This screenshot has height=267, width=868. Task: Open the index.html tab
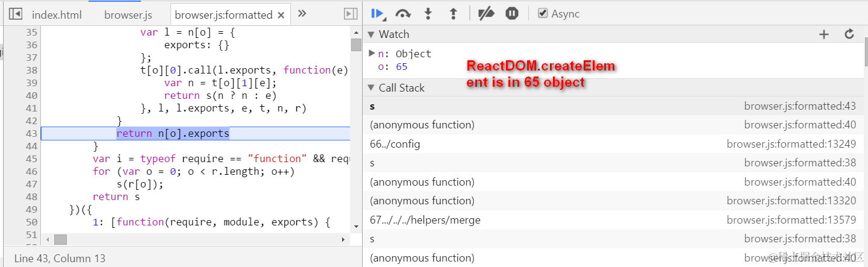(57, 14)
